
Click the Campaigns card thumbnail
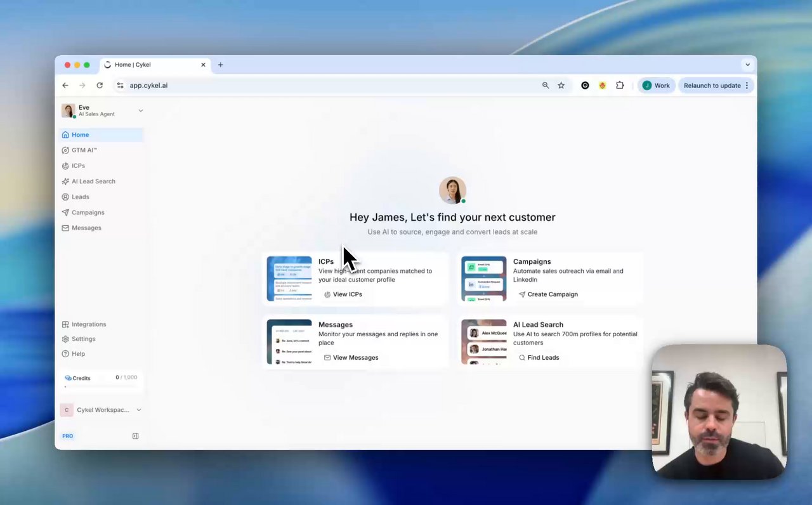tap(484, 279)
